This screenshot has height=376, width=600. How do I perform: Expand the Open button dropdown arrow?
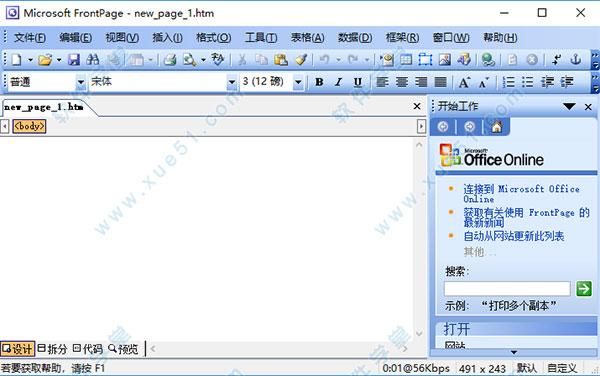(59, 60)
